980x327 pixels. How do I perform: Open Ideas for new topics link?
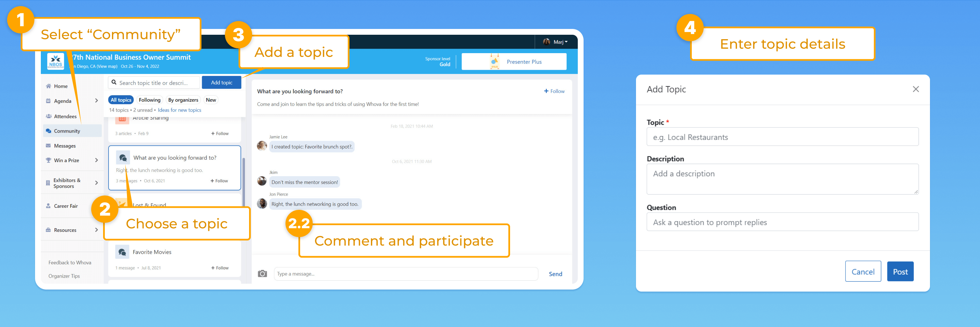(x=180, y=110)
